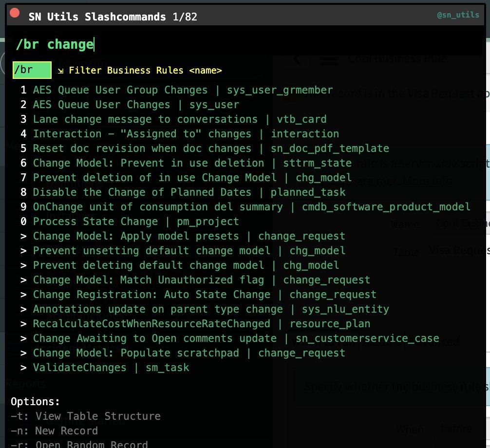Click the 'More Info' link in background form
Screen dimensions: 490x448
[x=427, y=181]
